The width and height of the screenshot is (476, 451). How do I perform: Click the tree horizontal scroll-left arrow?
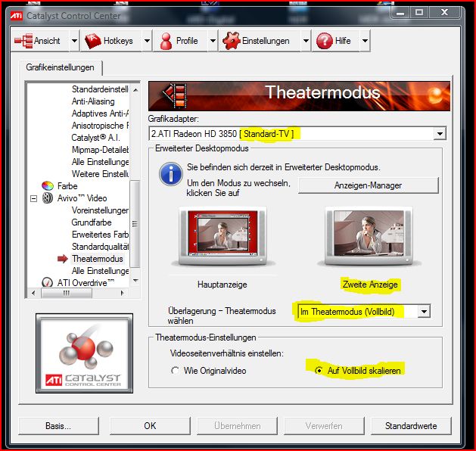coord(33,293)
